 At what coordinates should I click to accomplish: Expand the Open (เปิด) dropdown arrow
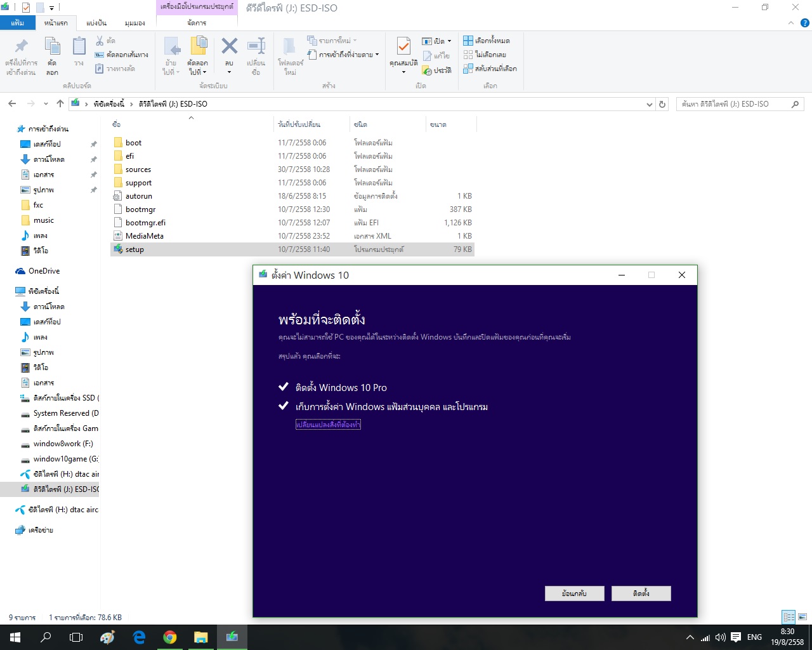click(x=449, y=41)
